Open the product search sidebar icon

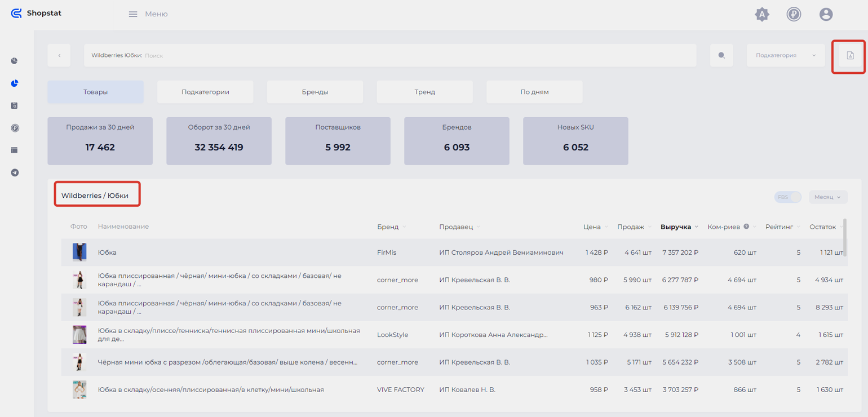[x=15, y=105]
